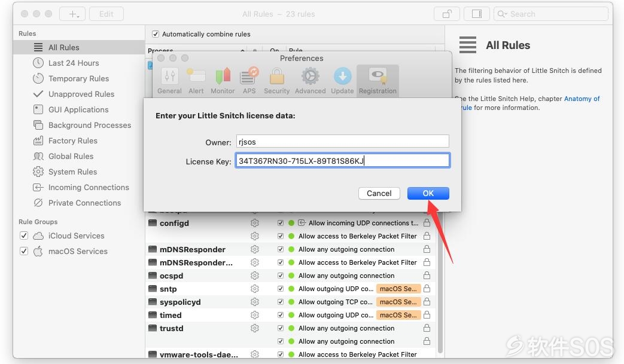Click the Search field in toolbar
Screen dimensions: 624x364
(551, 14)
